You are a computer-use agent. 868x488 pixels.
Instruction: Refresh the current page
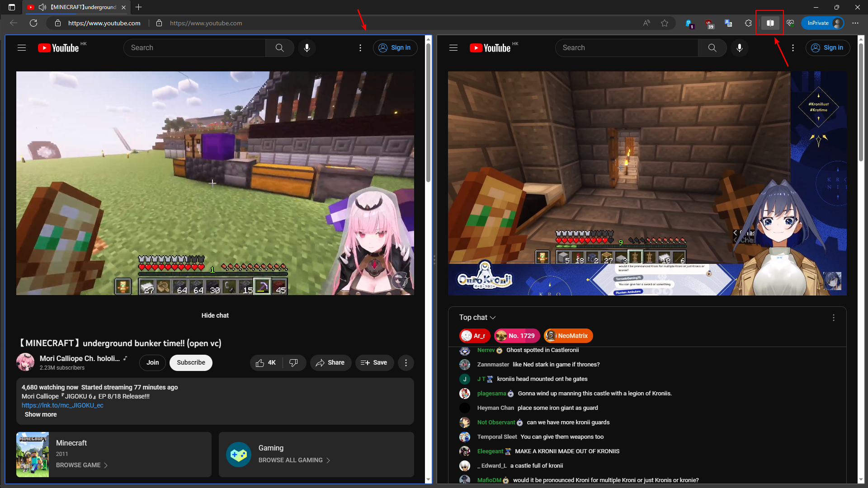[x=33, y=23]
